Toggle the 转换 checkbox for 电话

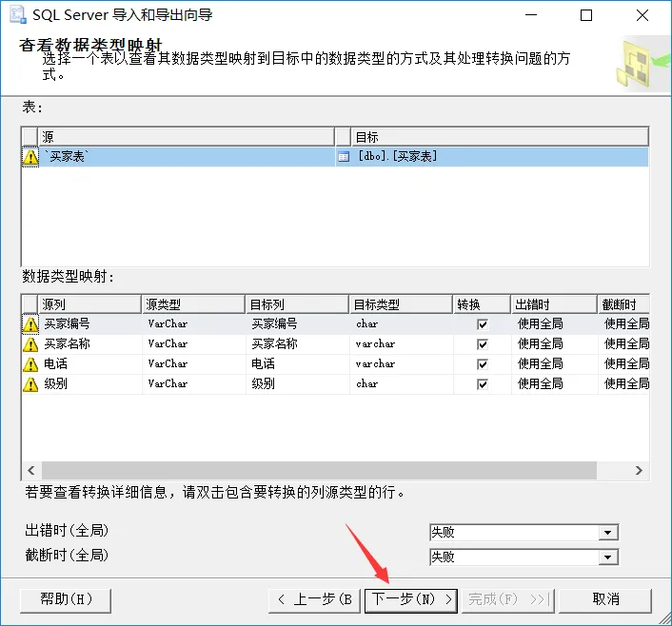click(x=483, y=364)
